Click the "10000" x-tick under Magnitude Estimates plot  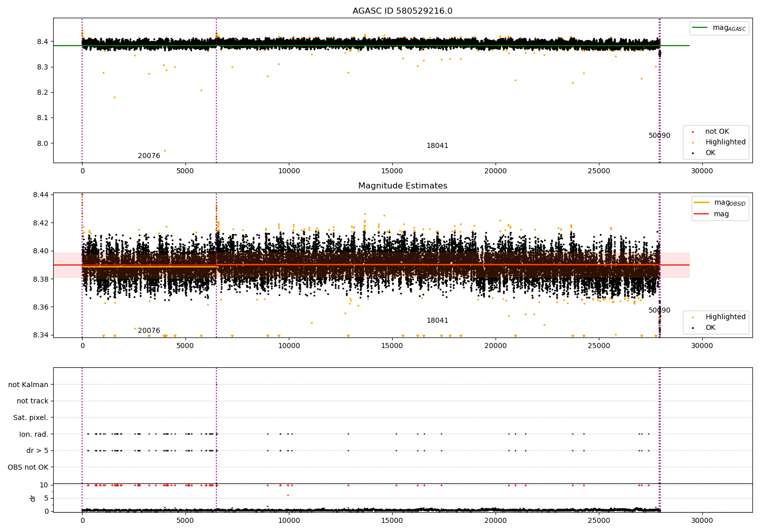pyautogui.click(x=289, y=346)
